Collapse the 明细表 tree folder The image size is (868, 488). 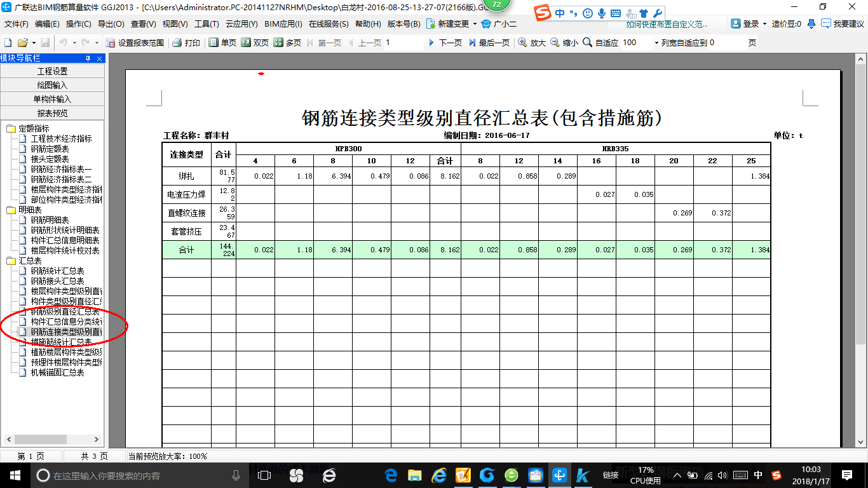click(11, 210)
